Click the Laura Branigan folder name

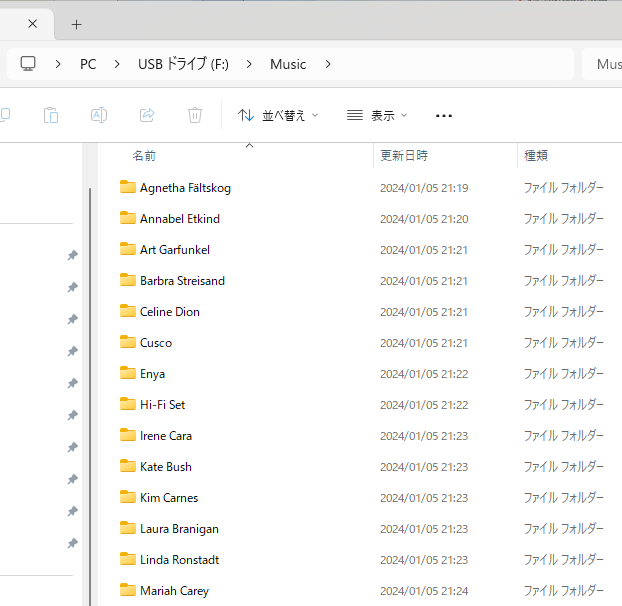tap(179, 529)
